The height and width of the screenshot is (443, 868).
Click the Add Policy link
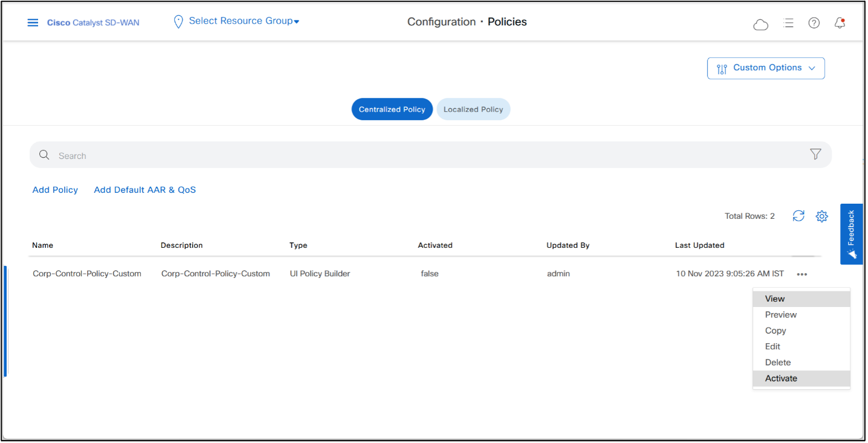click(x=55, y=190)
